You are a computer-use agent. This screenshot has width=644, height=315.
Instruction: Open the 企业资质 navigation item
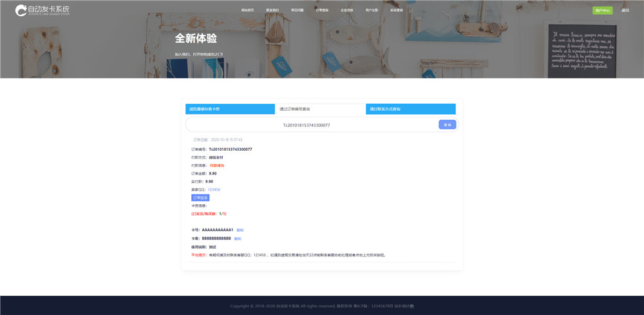[x=347, y=10]
